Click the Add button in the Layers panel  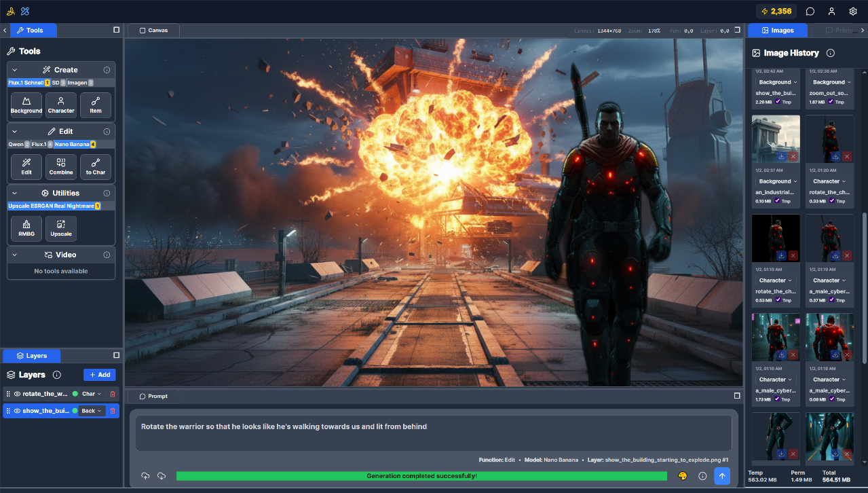(99, 374)
